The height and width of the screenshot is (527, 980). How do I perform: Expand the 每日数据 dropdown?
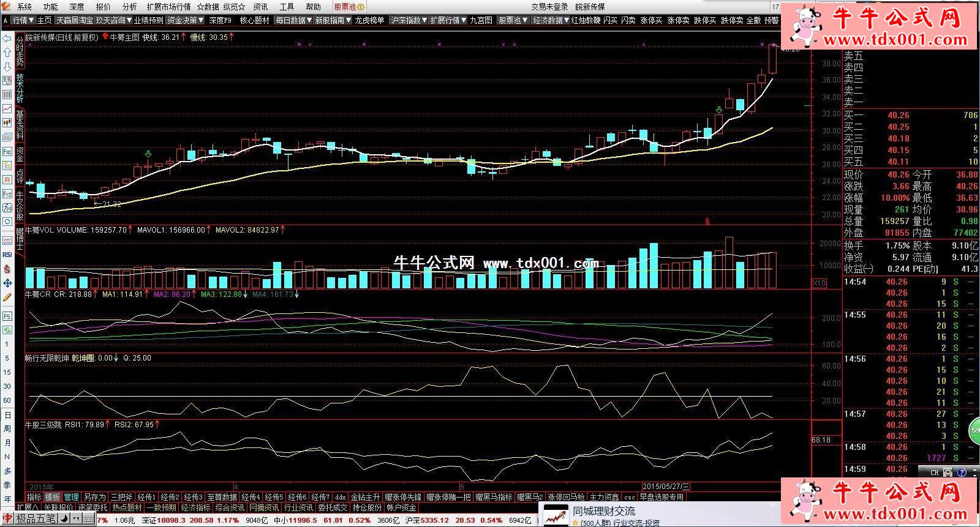tap(293, 20)
